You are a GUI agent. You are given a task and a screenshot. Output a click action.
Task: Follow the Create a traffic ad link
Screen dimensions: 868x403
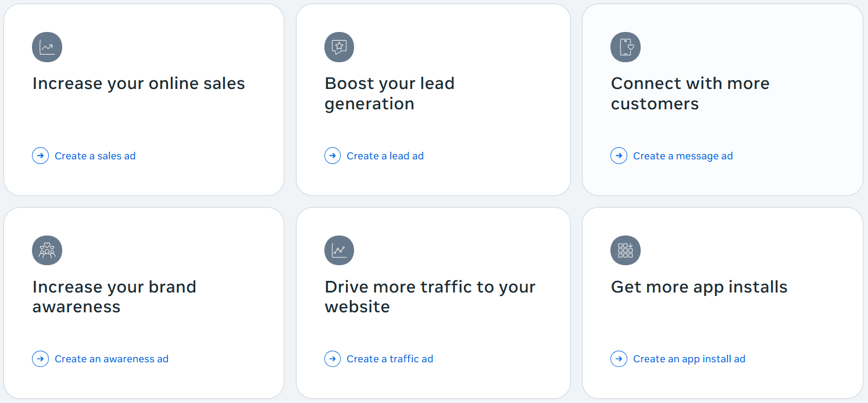pos(390,359)
